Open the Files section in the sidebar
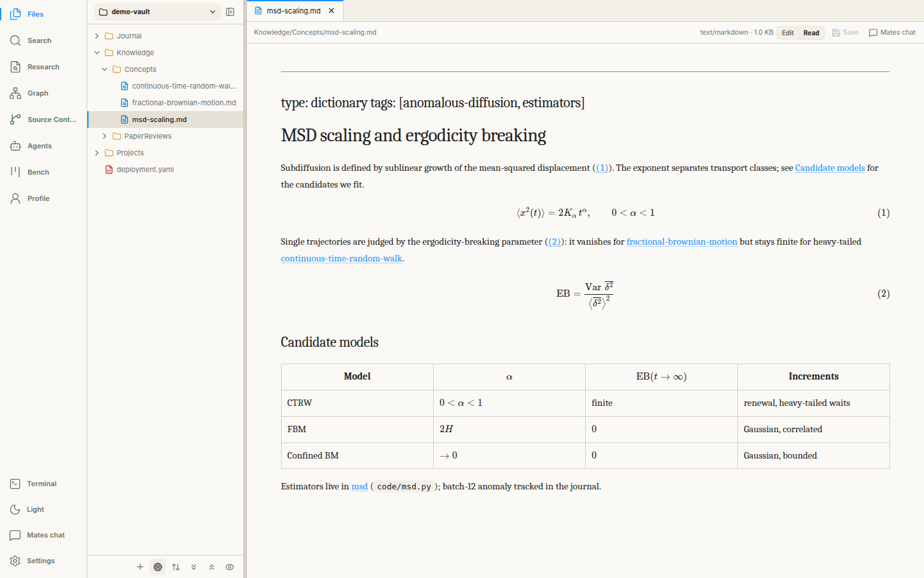This screenshot has height=578, width=924. (x=43, y=14)
